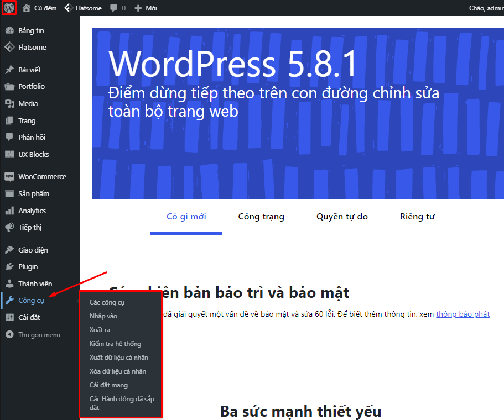
Task: Switch to the Riêng tư tab
Action: (x=417, y=217)
